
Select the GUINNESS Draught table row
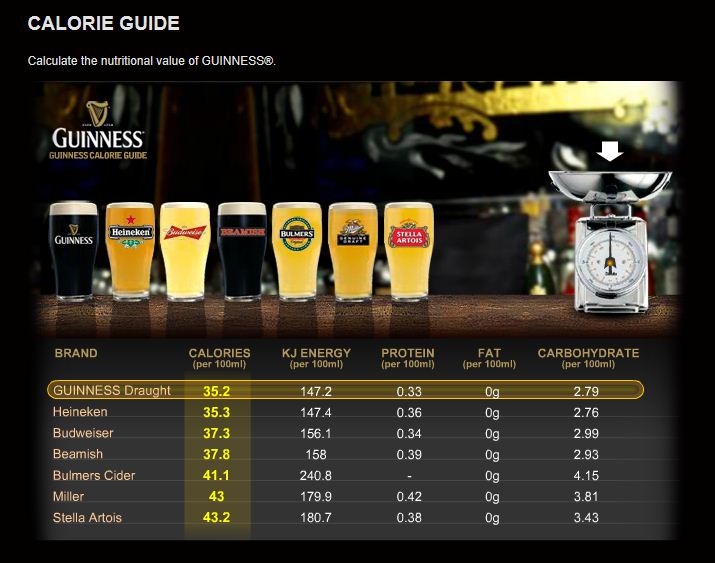click(x=345, y=390)
